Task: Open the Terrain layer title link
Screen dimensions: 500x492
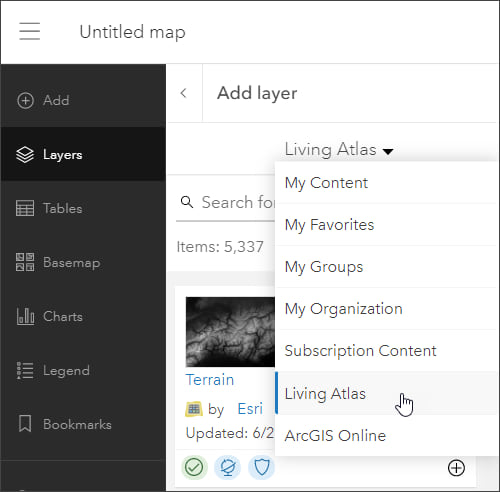Action: click(210, 380)
